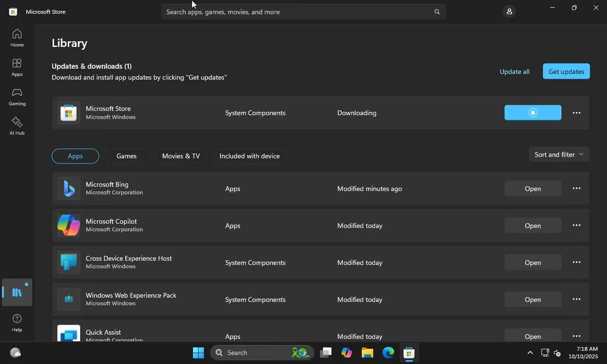
Task: Stop the Microsoft Store download
Action: coord(533,113)
